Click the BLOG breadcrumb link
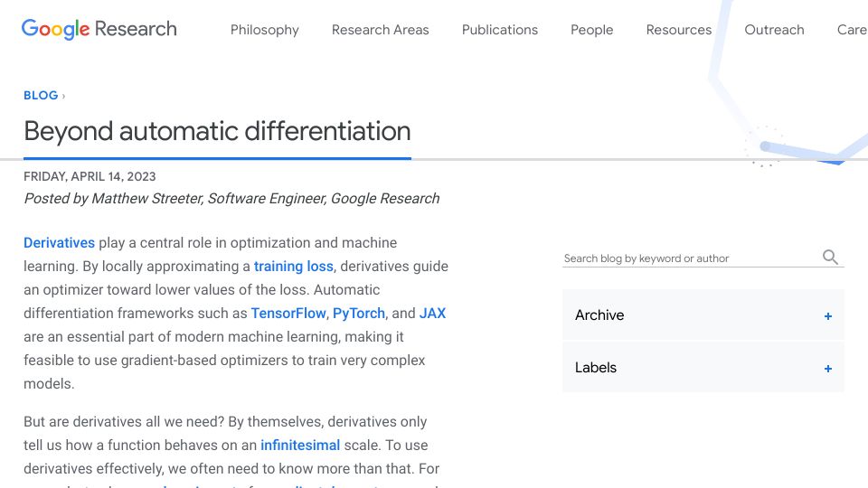 [41, 95]
